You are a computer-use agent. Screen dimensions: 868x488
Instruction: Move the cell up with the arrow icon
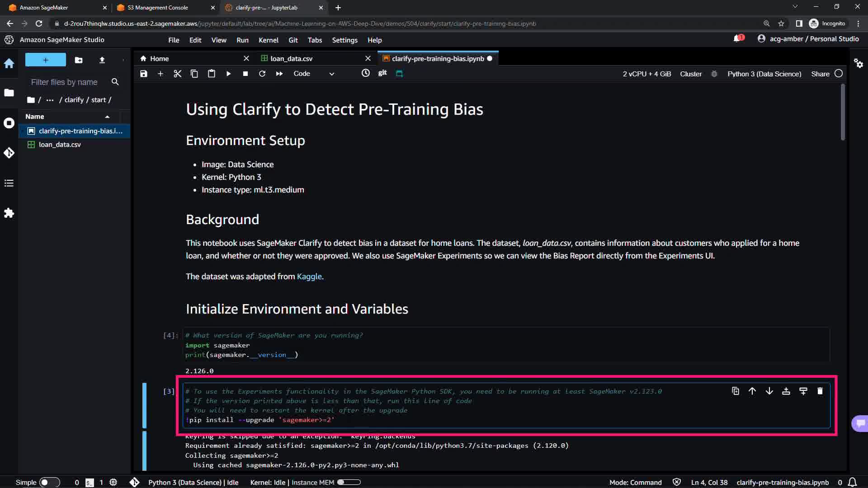point(752,391)
